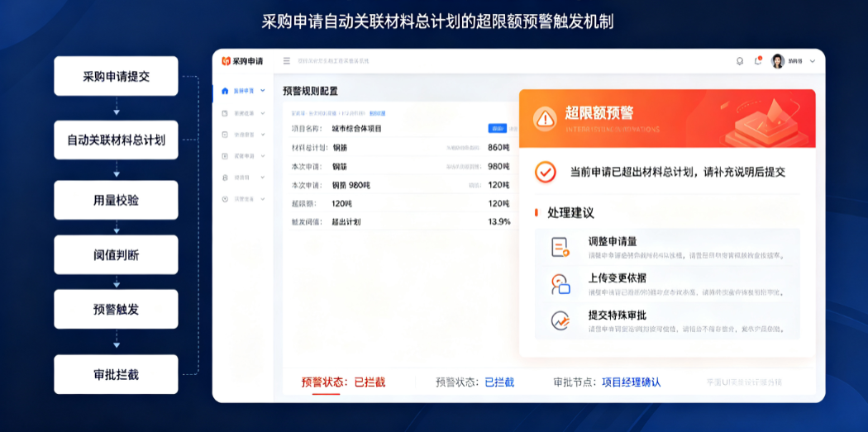Choose the 调整申请量 suggestion
The width and height of the screenshot is (868, 432).
tap(667, 247)
